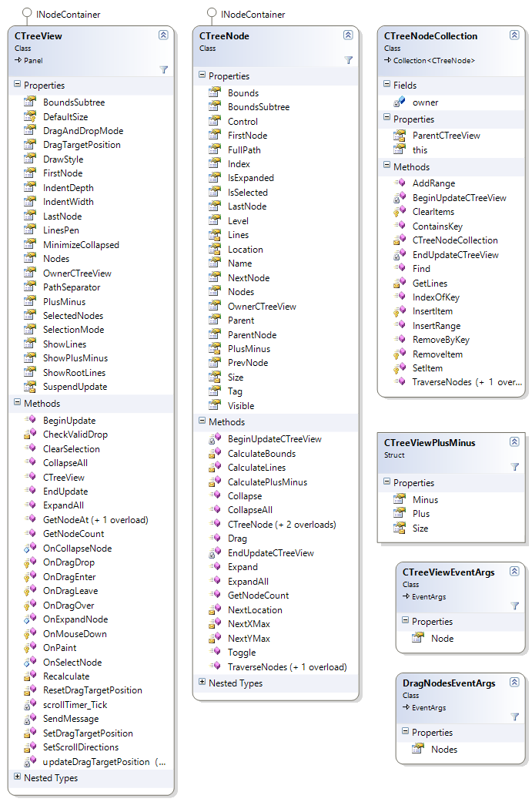Select the CTreeNode (+ 2 overloads) constructor
The height and width of the screenshot is (802, 532).
(x=282, y=525)
